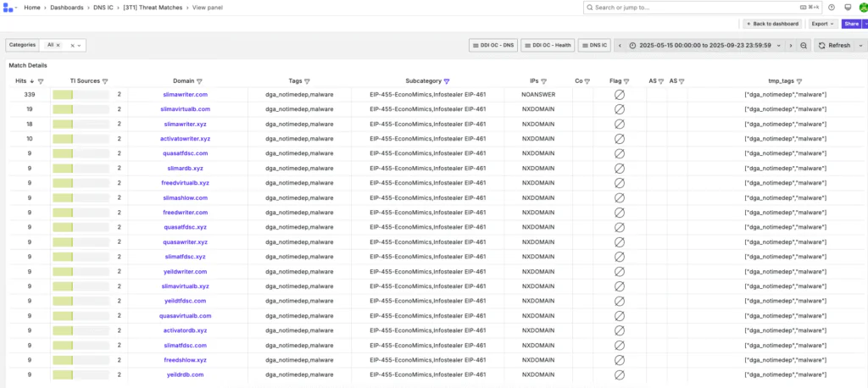Screen dimensions: 868x388
Task: Click the filter icon on TI Sources column
Action: tap(105, 81)
